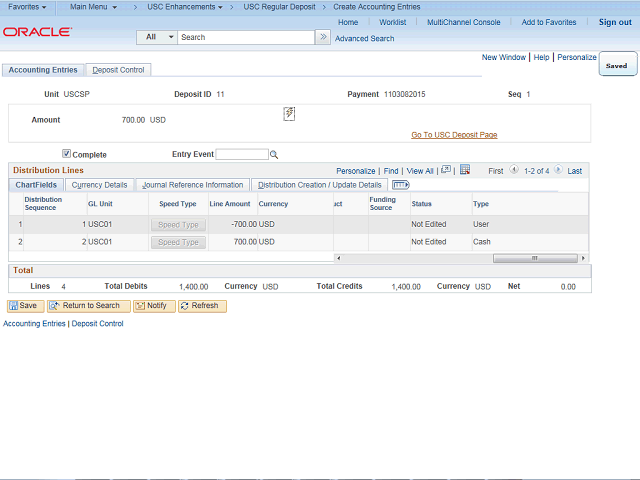Toggle the Complete checkbox
This screenshot has width=640, height=480.
click(67, 154)
